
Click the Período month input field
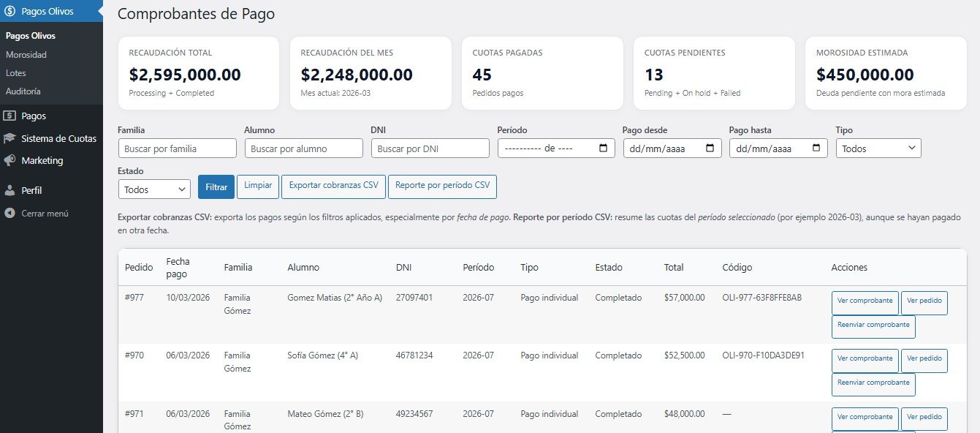(x=556, y=148)
